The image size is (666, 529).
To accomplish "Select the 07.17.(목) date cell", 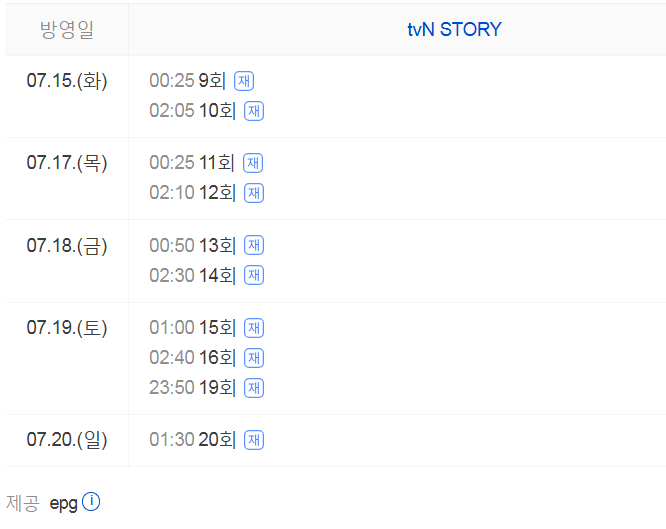I will 67,163.
